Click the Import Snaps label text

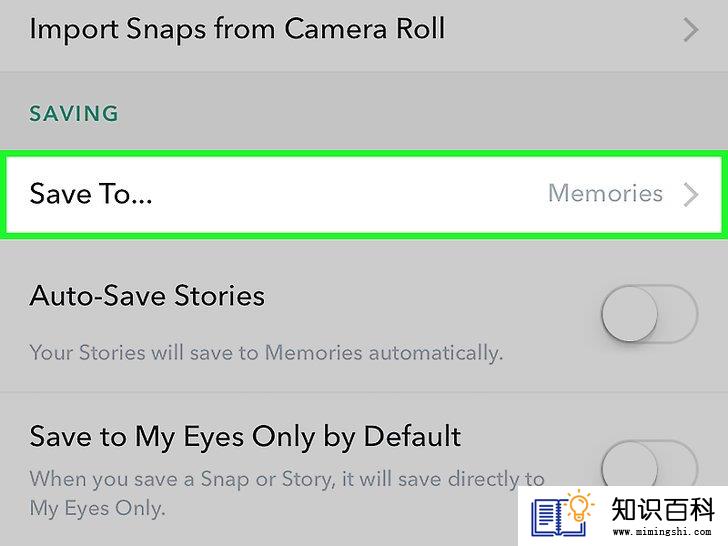click(237, 29)
